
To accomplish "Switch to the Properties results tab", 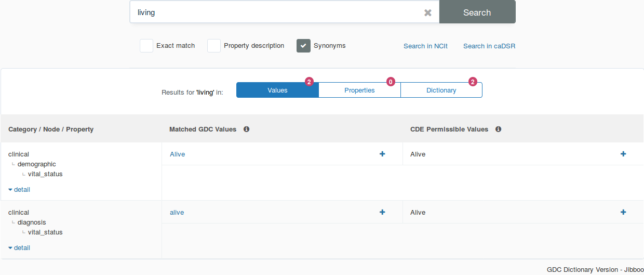I will coord(359,90).
